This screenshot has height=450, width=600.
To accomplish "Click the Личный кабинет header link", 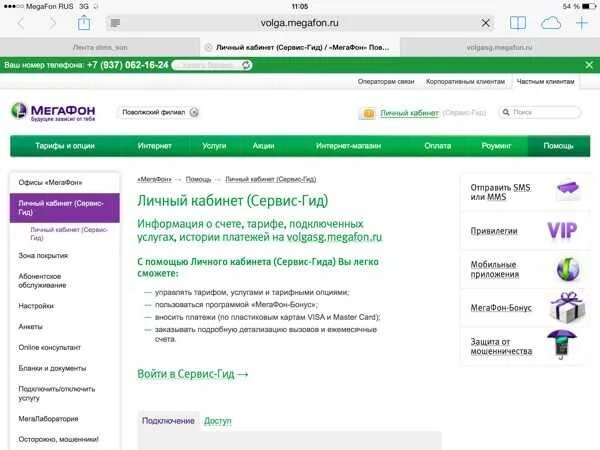I will click(x=409, y=113).
